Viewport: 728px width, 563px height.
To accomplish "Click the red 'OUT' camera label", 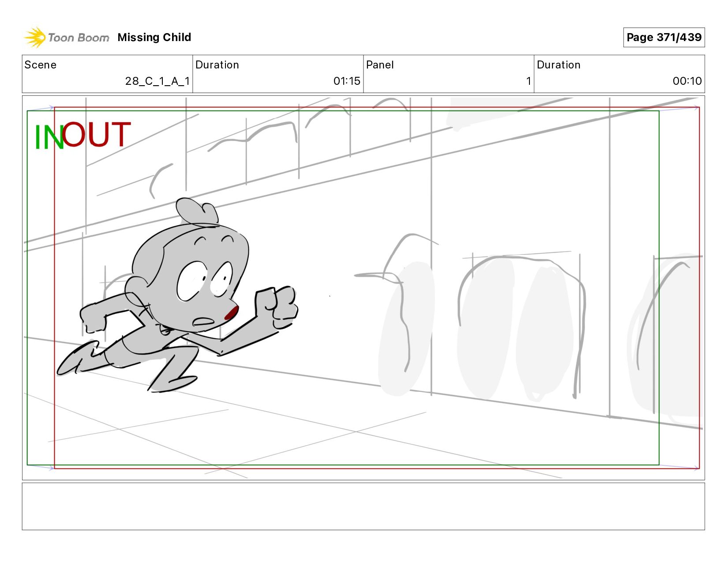I will click(x=96, y=134).
